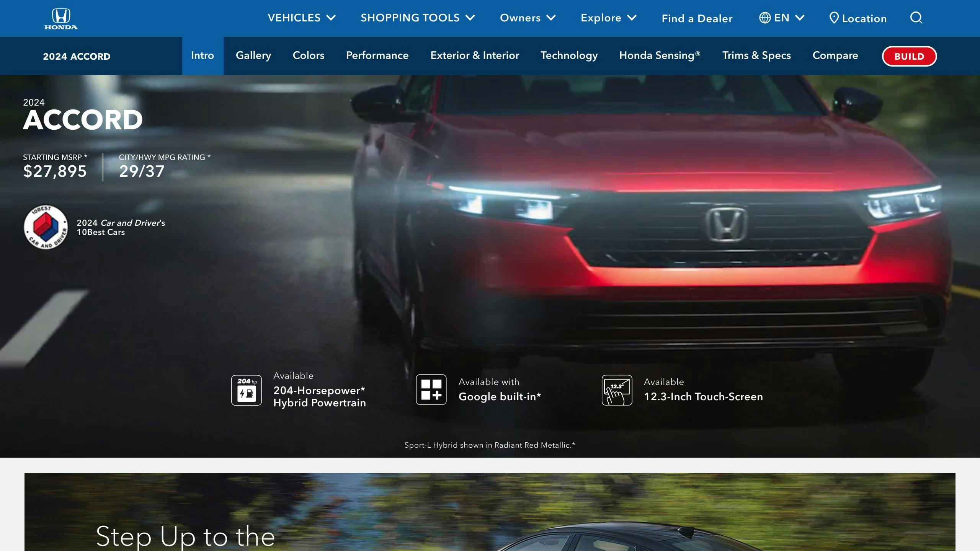
Task: Expand the Owners menu
Action: pos(528,18)
